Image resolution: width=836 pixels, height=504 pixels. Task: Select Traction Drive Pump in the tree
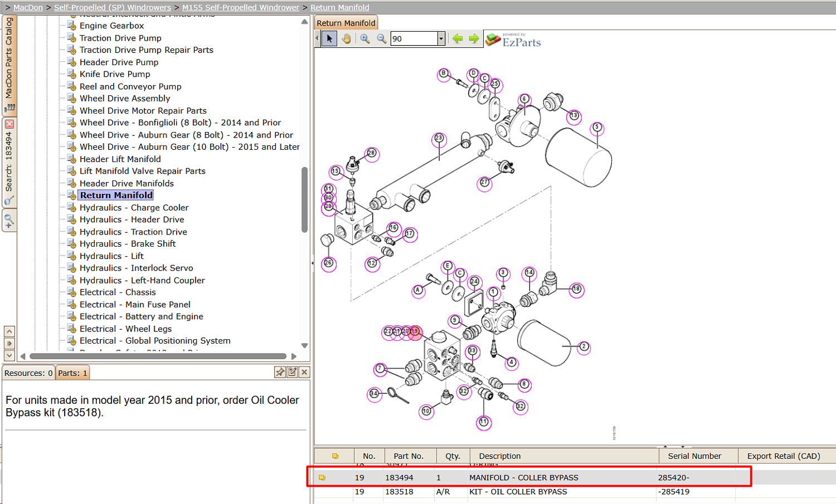coord(120,38)
